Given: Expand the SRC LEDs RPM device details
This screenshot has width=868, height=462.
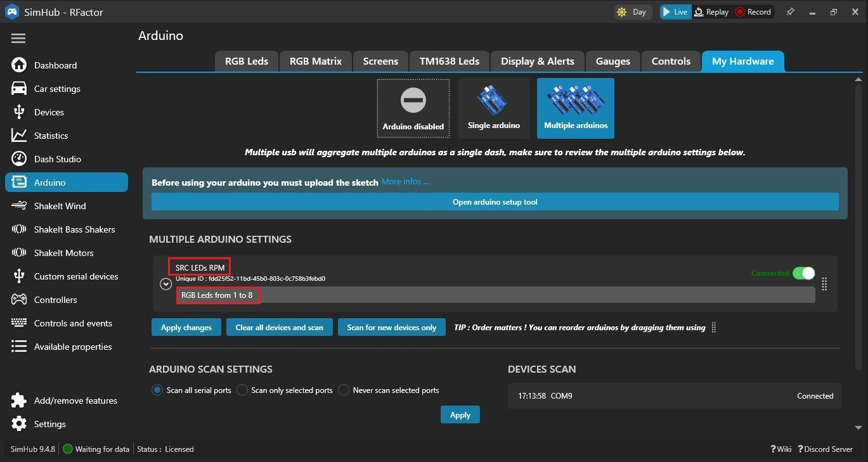Looking at the screenshot, I should [x=166, y=285].
